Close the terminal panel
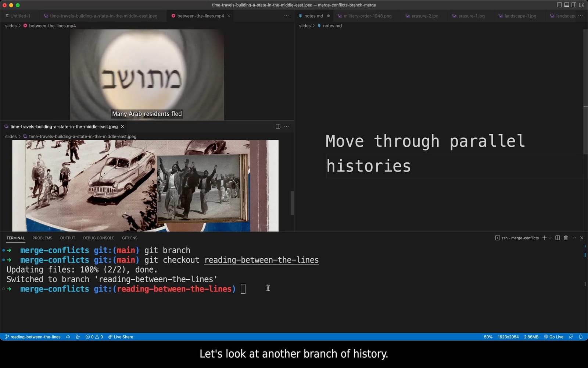Screen dimensions: 588x368 point(582,238)
